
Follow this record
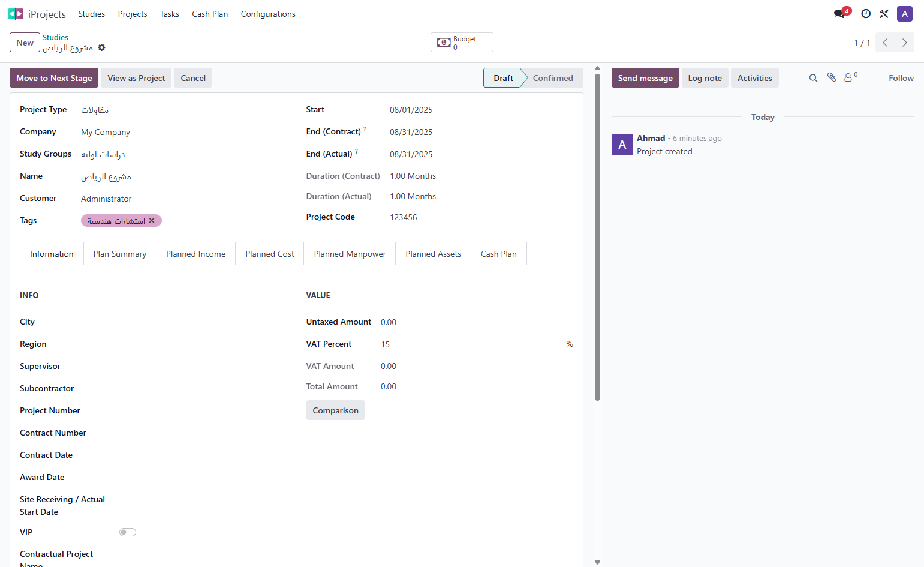click(x=901, y=78)
